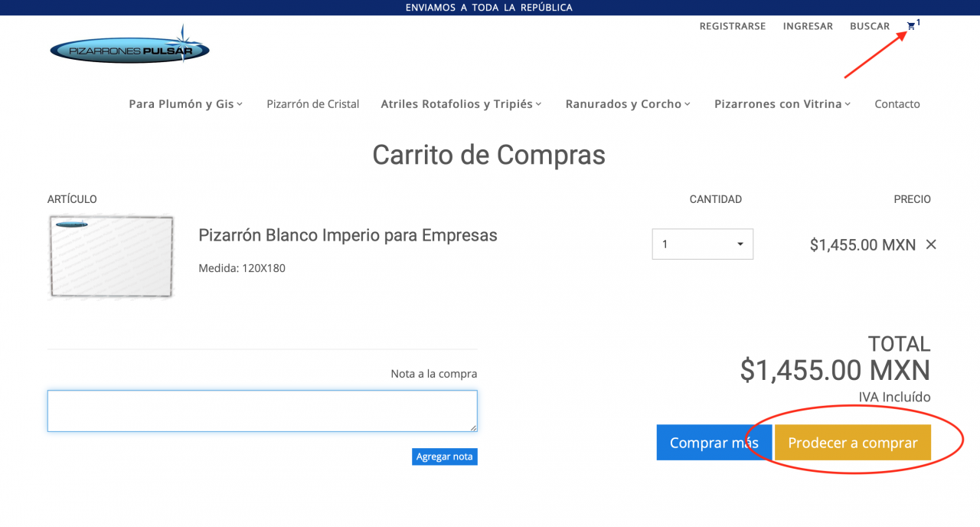The height and width of the screenshot is (527, 980).
Task: Open the Cantidad quantity dropdown
Action: coord(702,244)
